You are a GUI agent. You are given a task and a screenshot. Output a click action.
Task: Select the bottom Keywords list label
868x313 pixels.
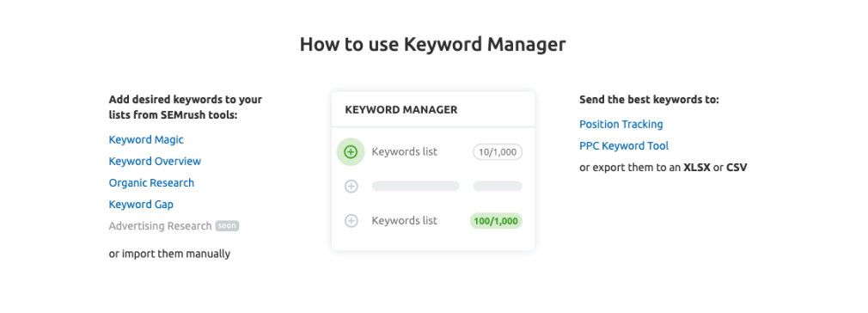[405, 220]
